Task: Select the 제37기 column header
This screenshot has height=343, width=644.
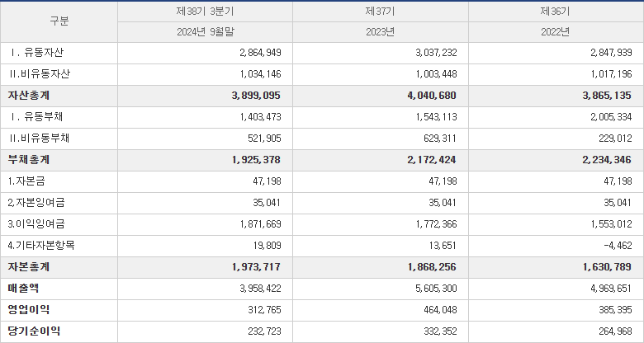Action: 381,12
